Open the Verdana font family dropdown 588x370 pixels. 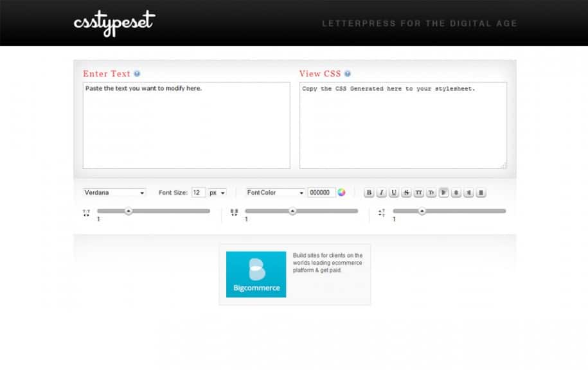[x=114, y=192]
